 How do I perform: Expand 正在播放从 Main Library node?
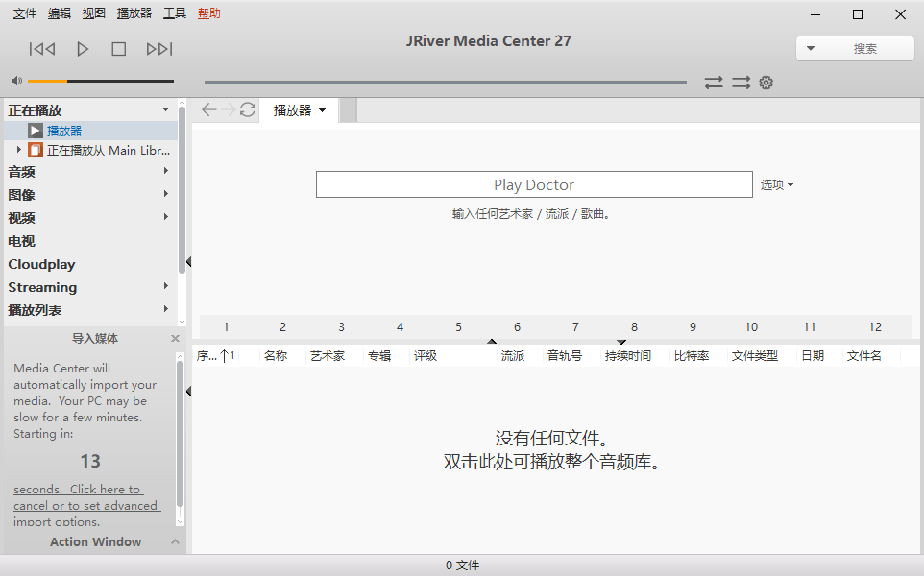(x=19, y=150)
